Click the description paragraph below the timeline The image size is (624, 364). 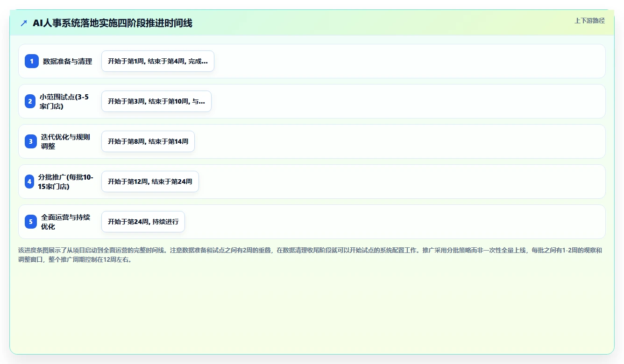pyautogui.click(x=310, y=255)
